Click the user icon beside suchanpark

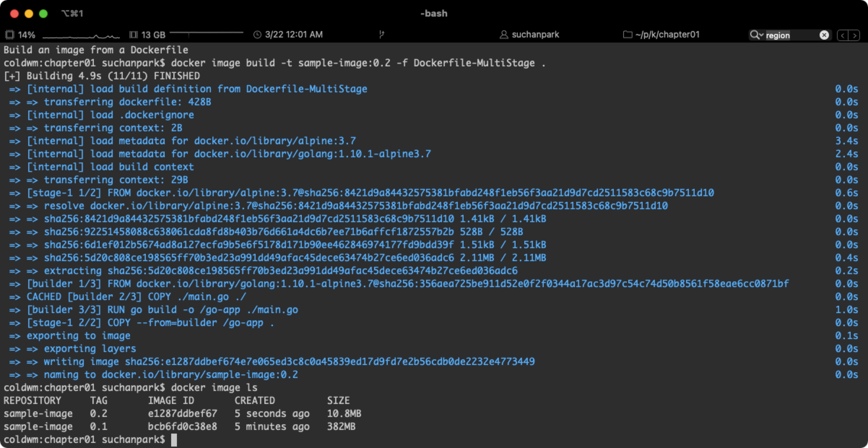tap(503, 35)
